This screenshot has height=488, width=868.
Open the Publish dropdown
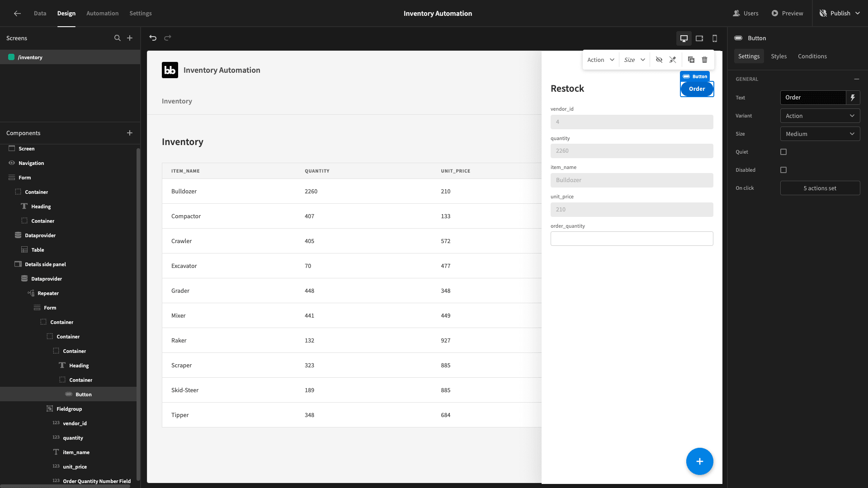pyautogui.click(x=840, y=14)
